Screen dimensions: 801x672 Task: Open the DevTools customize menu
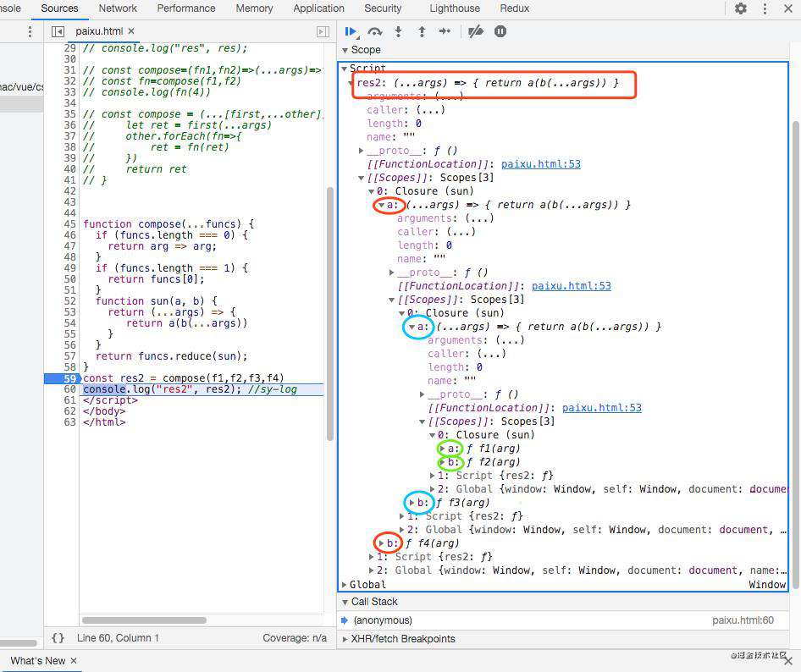coord(765,8)
